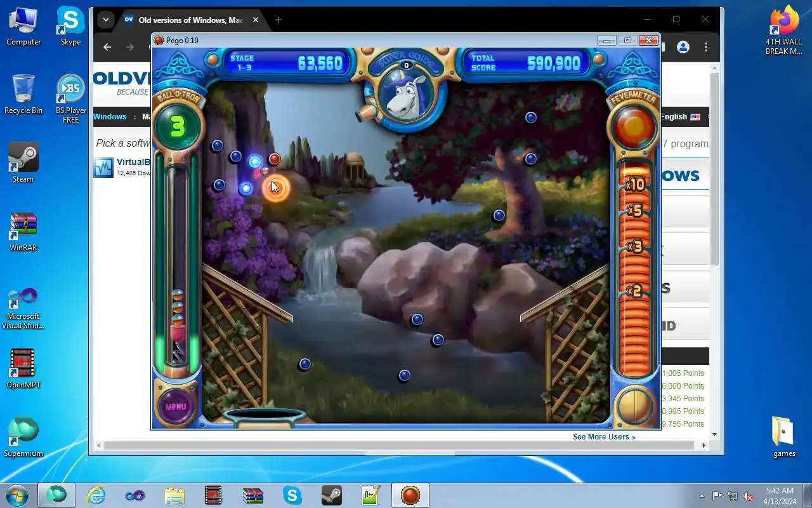The width and height of the screenshot is (812, 508).
Task: Select the 4TH WALL BREAK desktop shortcut
Action: (x=784, y=30)
